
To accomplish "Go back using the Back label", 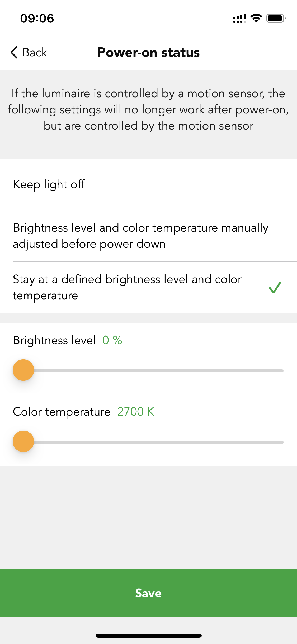I will coord(35,52).
